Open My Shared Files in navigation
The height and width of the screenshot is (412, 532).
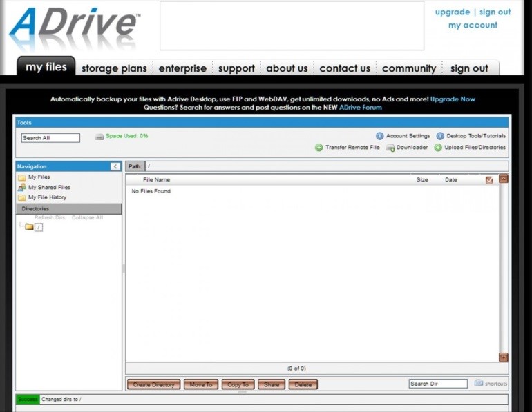click(x=49, y=187)
